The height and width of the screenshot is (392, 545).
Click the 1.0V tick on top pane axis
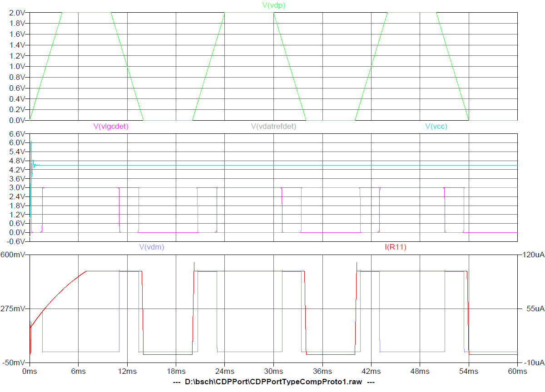[x=17, y=67]
